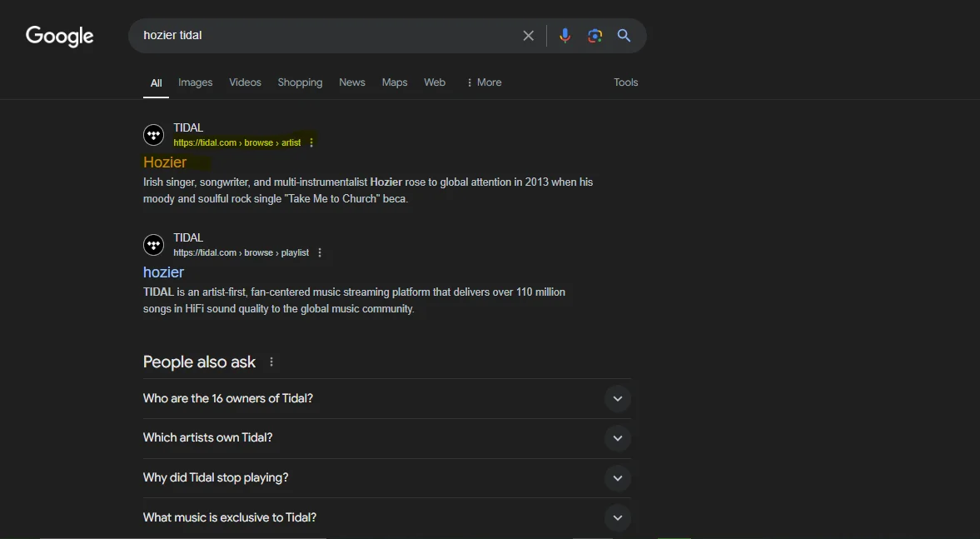
Task: Expand 'Which artists own Tidal?' question
Action: pos(387,438)
